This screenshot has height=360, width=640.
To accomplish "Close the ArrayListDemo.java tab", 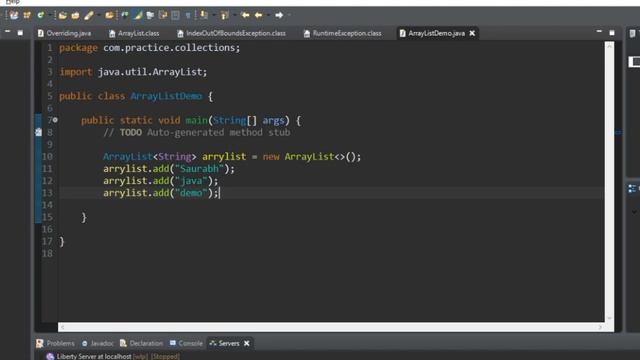I will (x=472, y=33).
